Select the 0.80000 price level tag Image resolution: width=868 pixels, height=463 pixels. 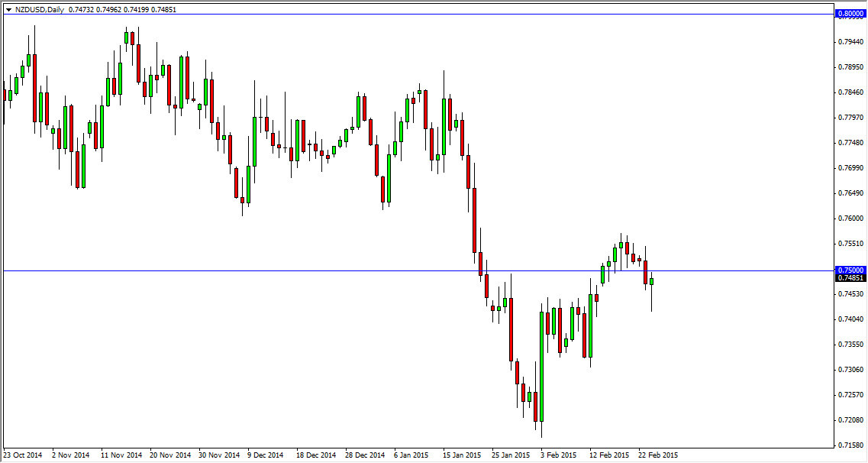[x=849, y=14]
